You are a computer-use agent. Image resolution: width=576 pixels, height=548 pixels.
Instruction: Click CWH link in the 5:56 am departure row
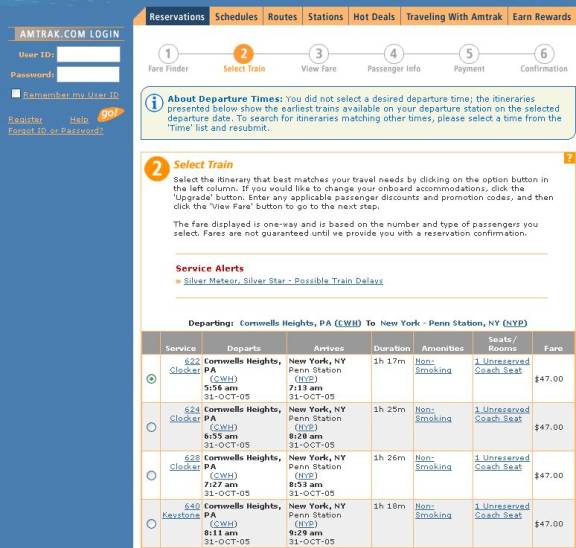click(x=223, y=379)
